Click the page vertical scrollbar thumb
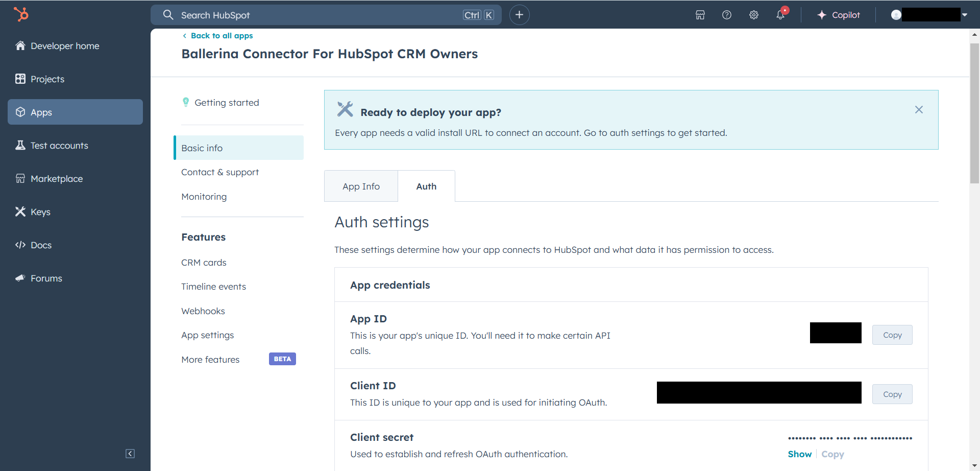This screenshot has height=471, width=980. pyautogui.click(x=974, y=113)
